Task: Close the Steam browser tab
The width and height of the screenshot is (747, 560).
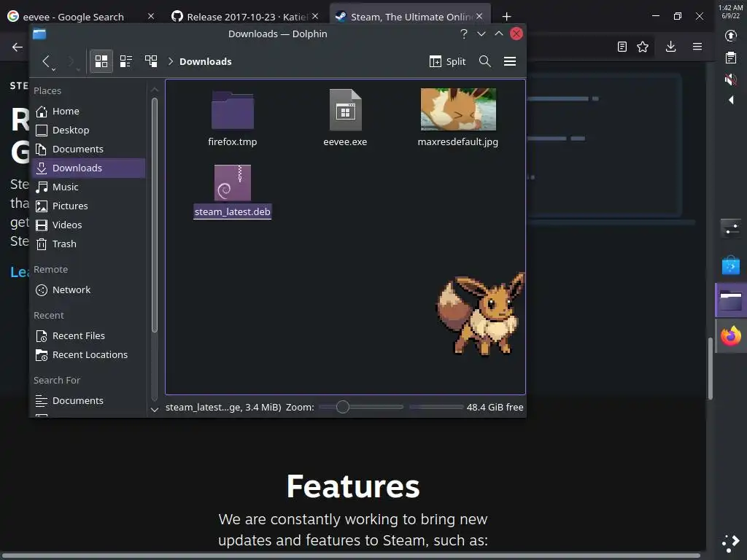Action: pyautogui.click(x=479, y=16)
